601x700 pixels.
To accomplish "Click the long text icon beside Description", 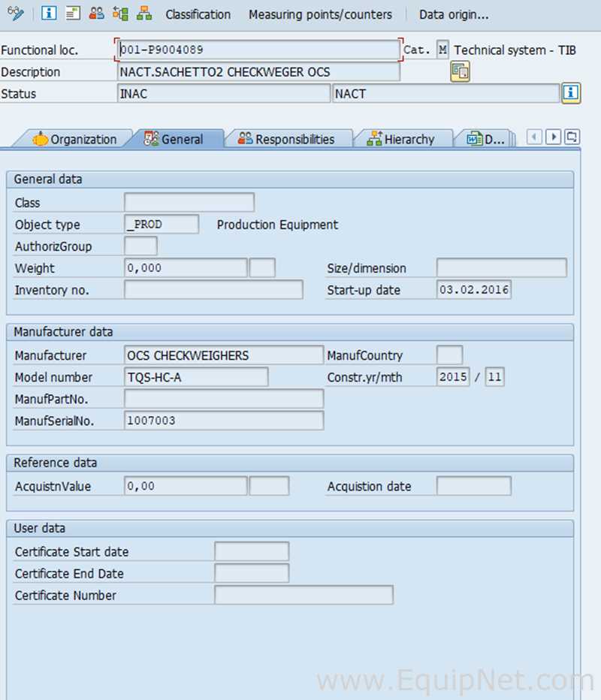I will pyautogui.click(x=460, y=71).
